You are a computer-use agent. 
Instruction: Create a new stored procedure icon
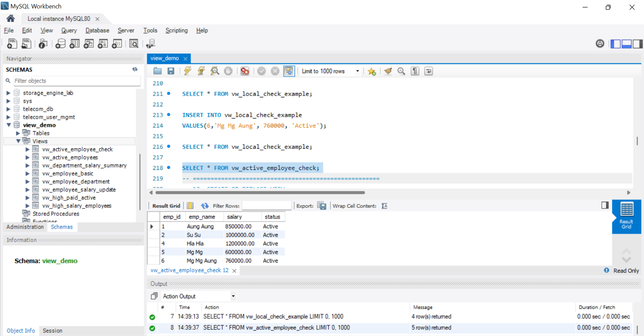coord(103,44)
